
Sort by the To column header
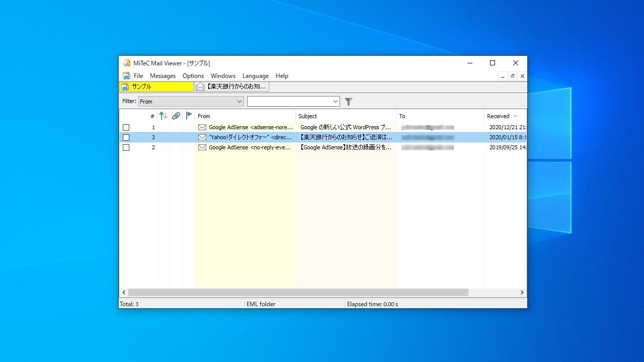pos(440,116)
